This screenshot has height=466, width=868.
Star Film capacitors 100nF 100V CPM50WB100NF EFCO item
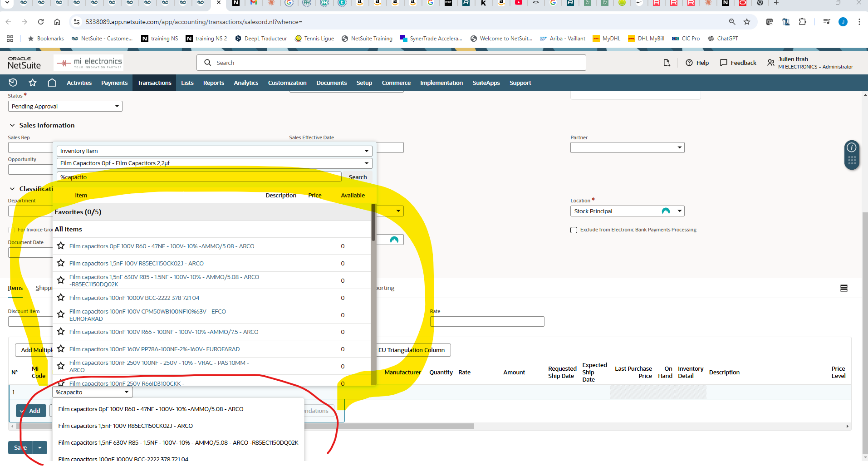pyautogui.click(x=61, y=314)
